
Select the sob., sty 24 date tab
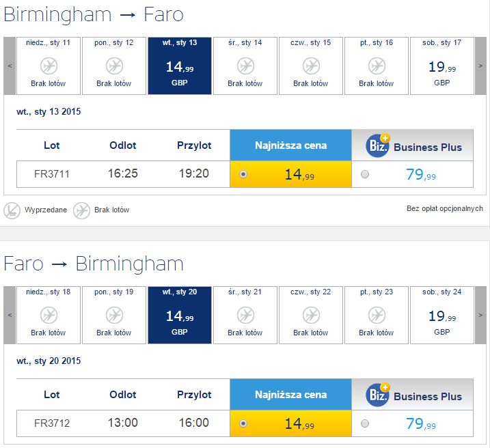[441, 315]
